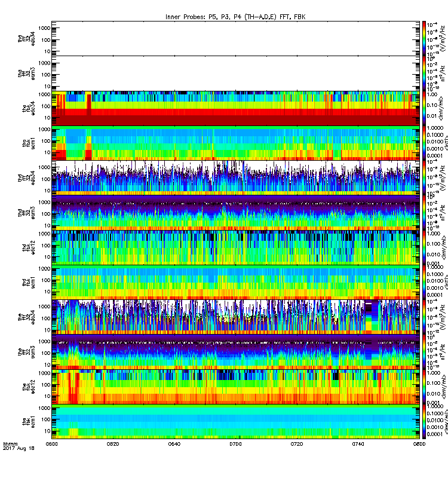Select the empty tha fff 32 scm3 panel
This screenshot has width=448, height=478.
[235, 73]
